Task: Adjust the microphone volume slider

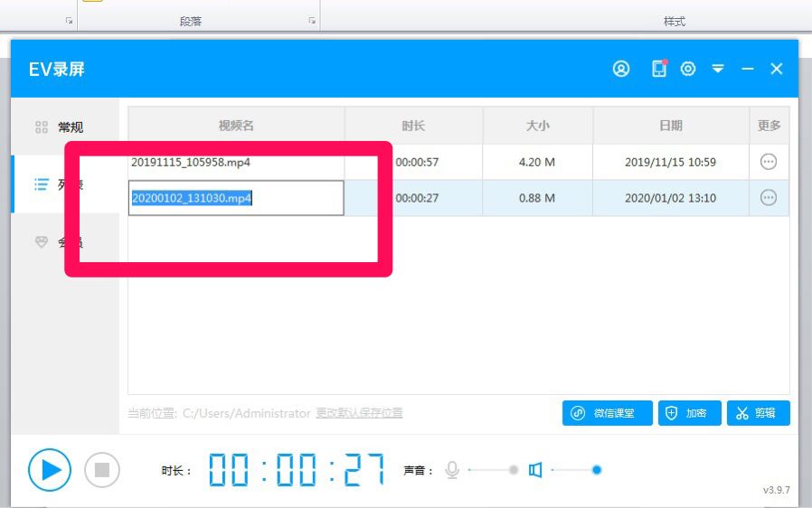Action: pyautogui.click(x=492, y=470)
